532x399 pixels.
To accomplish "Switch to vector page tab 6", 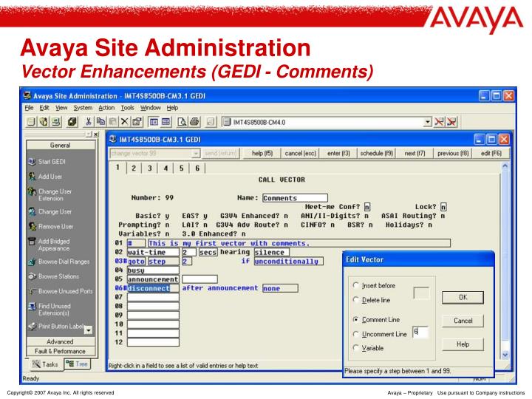I will pos(197,168).
